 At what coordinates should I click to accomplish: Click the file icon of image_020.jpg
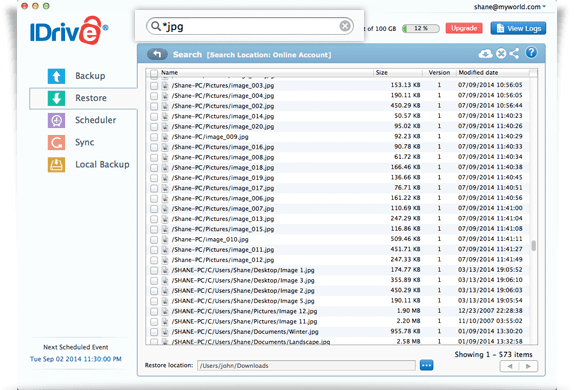(x=165, y=127)
